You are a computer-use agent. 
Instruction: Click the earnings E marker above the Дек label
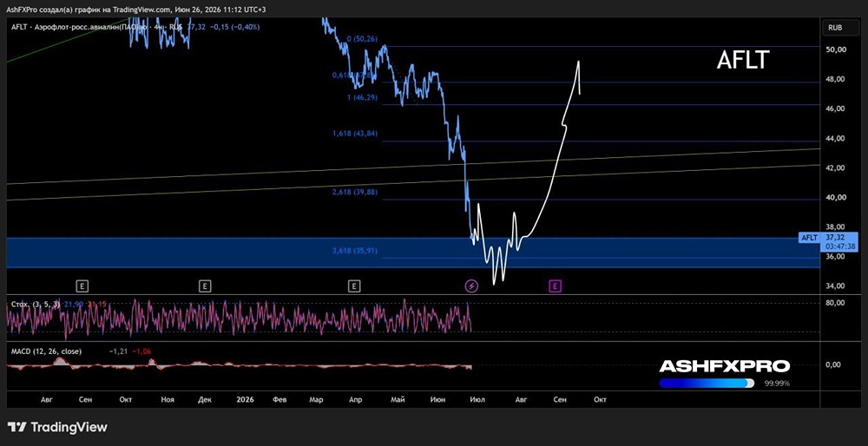(x=205, y=286)
